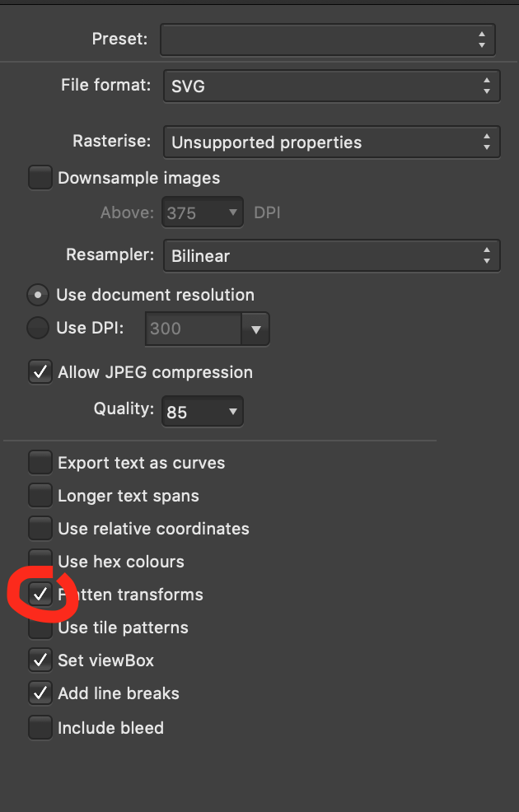The height and width of the screenshot is (812, 519).
Task: Disable Add line breaks
Action: tap(40, 693)
